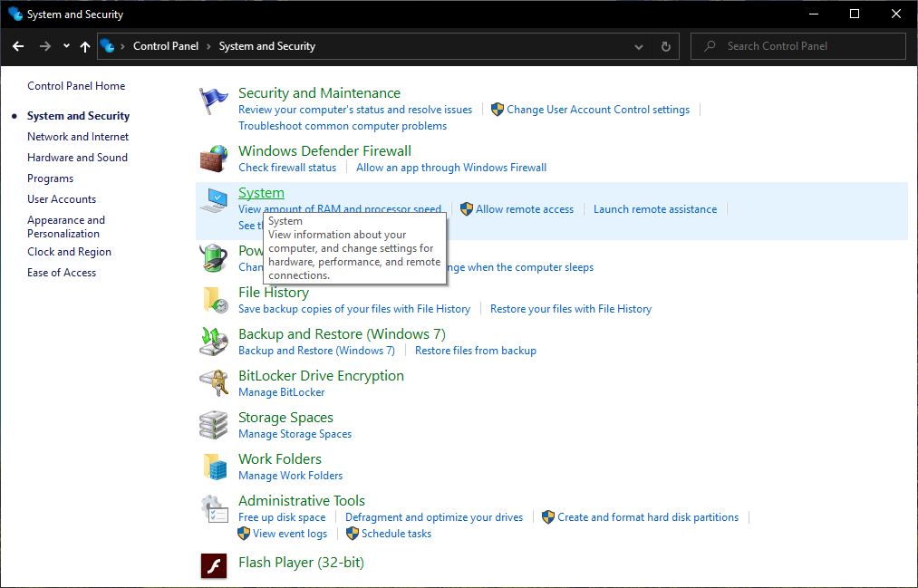This screenshot has height=588, width=918.
Task: Open the System heading link
Action: point(261,193)
